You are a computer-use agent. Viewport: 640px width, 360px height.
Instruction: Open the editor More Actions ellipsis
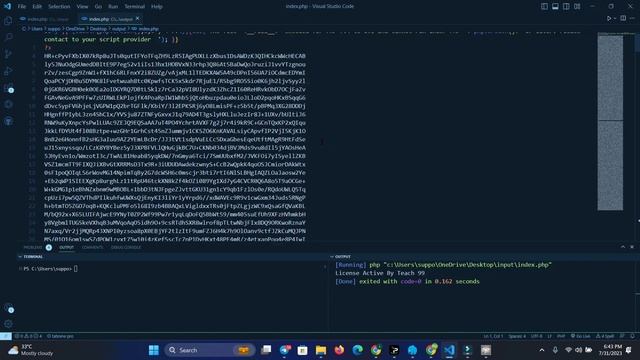click(632, 18)
